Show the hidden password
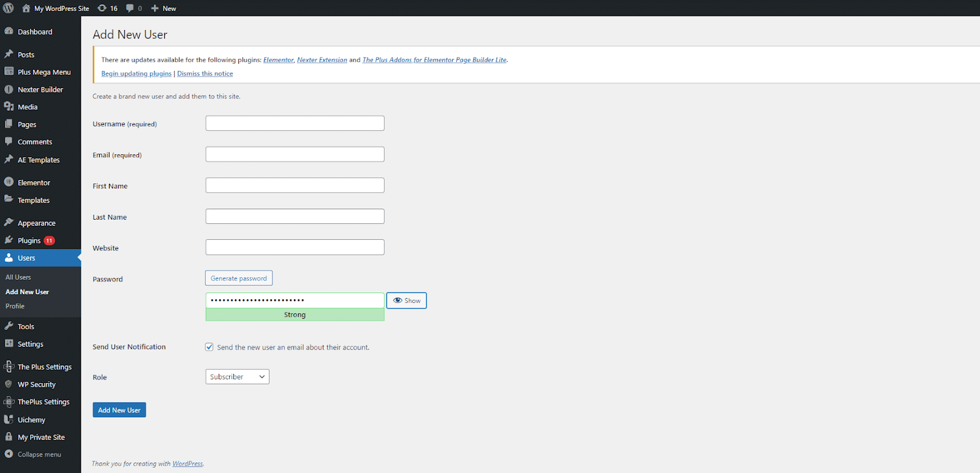 [407, 300]
